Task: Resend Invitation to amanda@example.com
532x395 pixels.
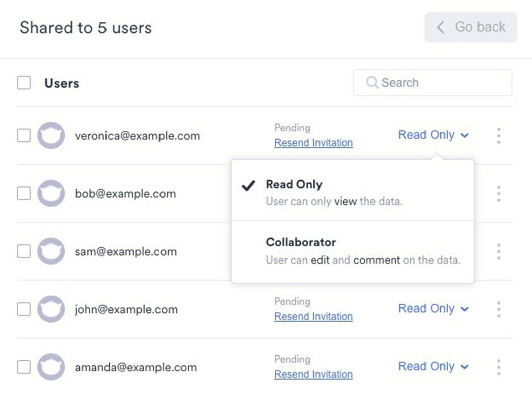Action: pyautogui.click(x=313, y=374)
